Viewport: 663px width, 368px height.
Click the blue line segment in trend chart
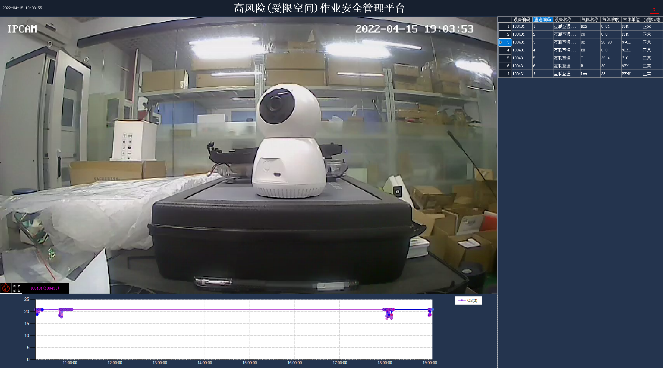pos(412,310)
